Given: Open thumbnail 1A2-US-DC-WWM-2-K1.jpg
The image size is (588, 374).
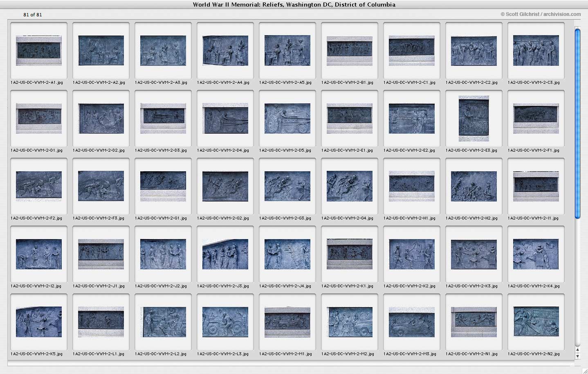Looking at the screenshot, I should click(350, 254).
